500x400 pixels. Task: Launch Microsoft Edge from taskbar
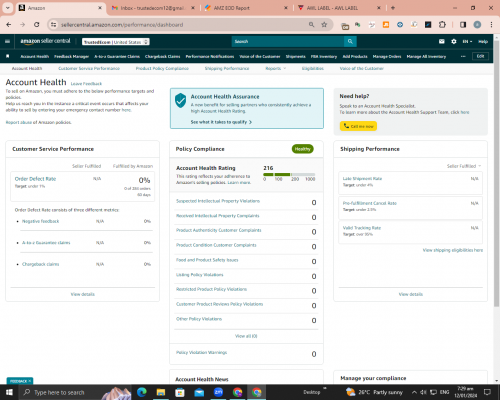coord(142,392)
